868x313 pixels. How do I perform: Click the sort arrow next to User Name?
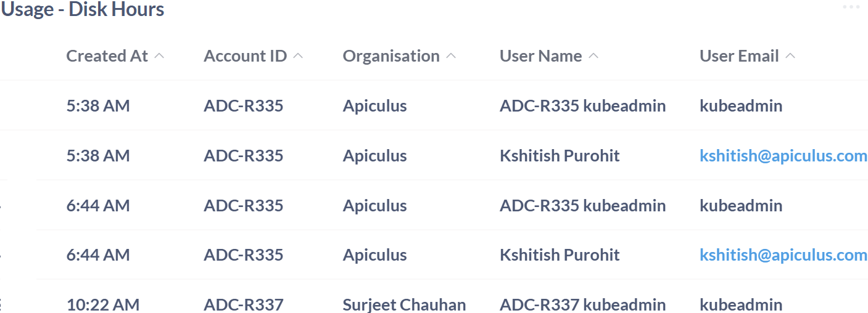click(593, 56)
